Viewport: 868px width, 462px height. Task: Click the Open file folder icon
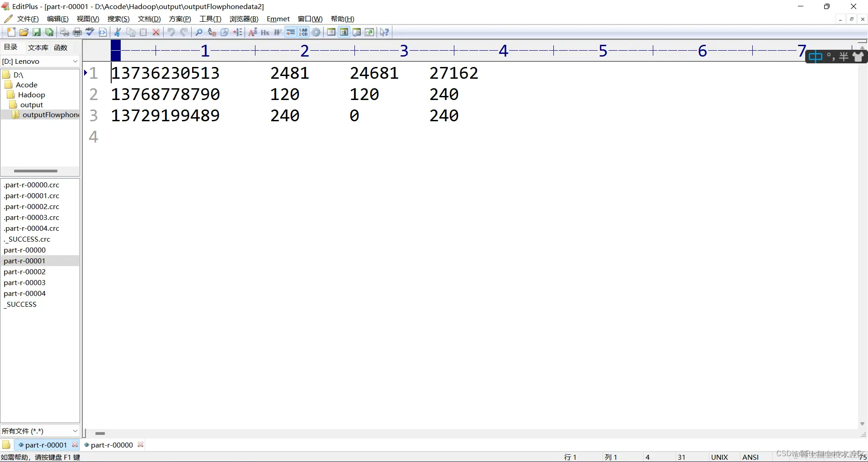[x=24, y=32]
